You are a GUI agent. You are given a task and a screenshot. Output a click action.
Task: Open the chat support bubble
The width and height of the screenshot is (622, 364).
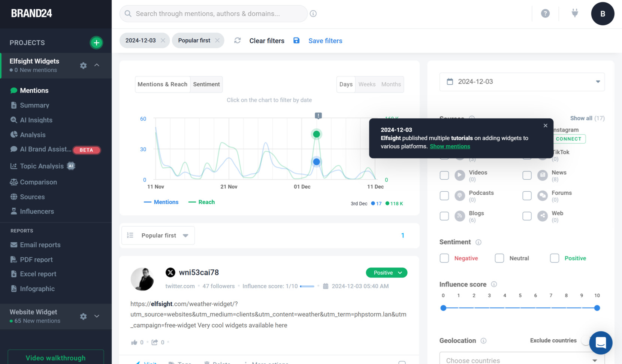601,343
